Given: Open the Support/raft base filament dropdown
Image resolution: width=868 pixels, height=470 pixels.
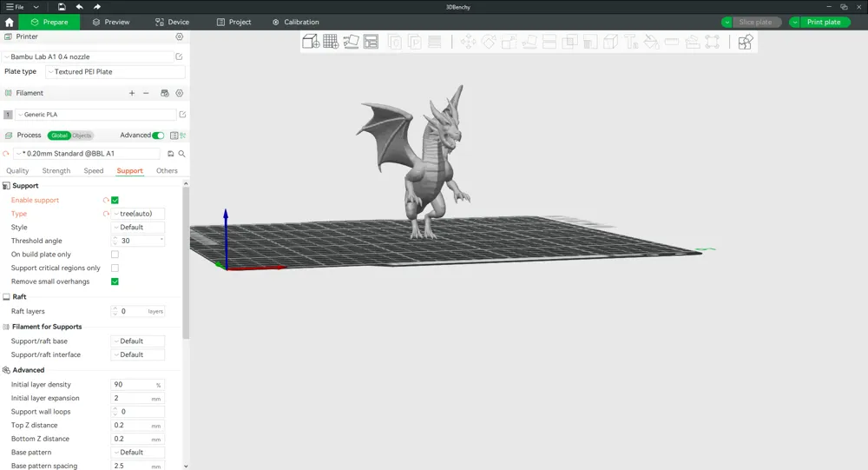Looking at the screenshot, I should (138, 341).
